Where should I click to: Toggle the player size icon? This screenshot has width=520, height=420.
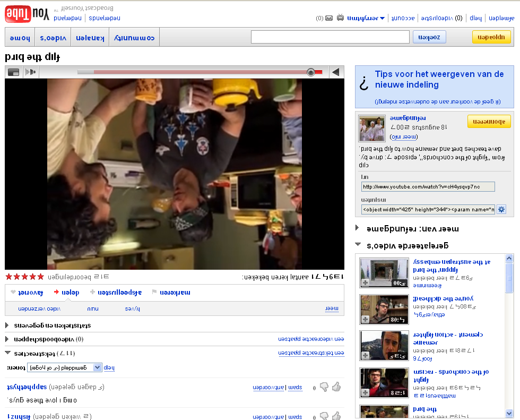coord(14,72)
